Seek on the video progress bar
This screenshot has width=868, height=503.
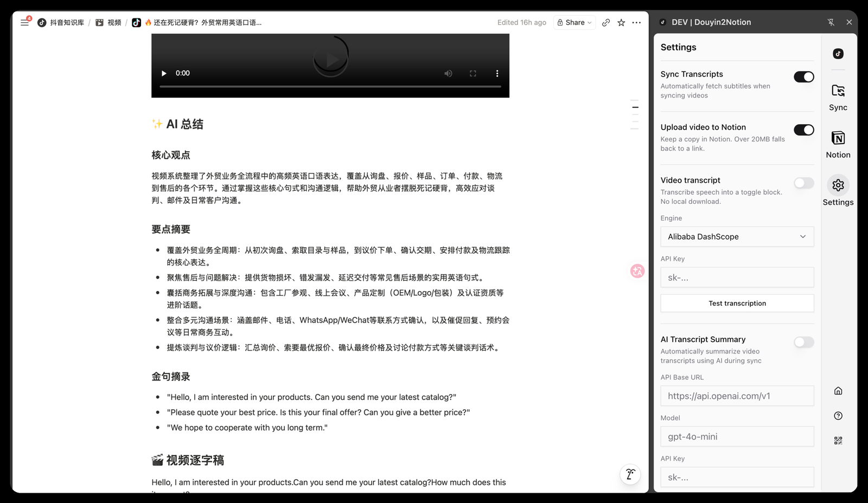tap(330, 87)
